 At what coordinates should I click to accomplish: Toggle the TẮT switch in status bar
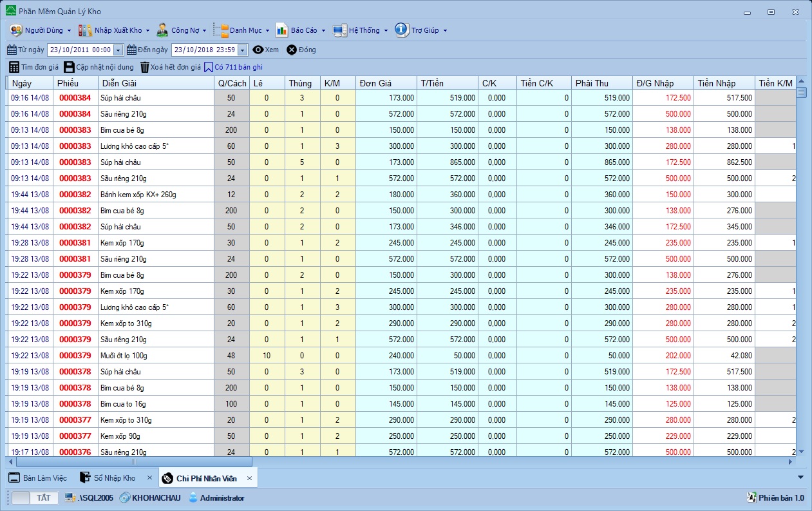click(35, 498)
